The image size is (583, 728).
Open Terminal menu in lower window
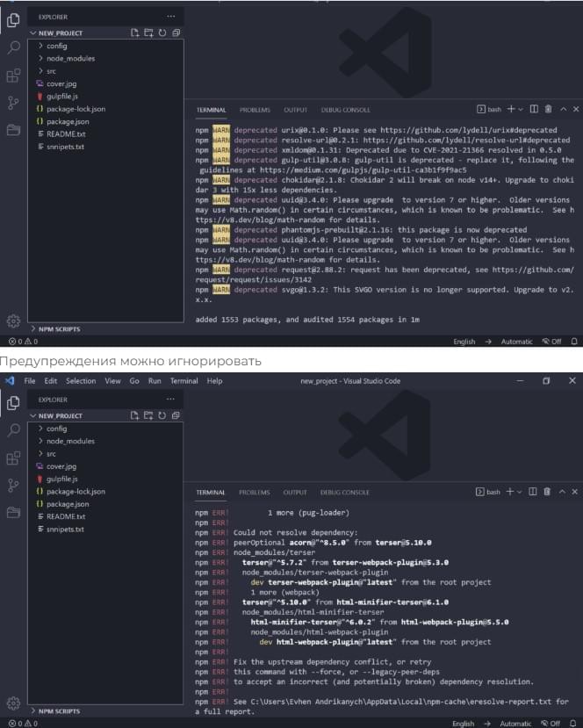pyautogui.click(x=184, y=381)
